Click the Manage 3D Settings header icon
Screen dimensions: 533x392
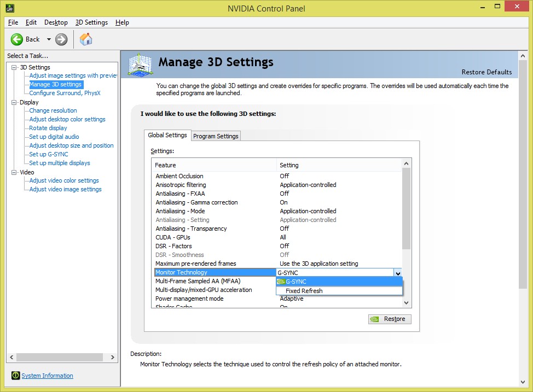point(140,64)
